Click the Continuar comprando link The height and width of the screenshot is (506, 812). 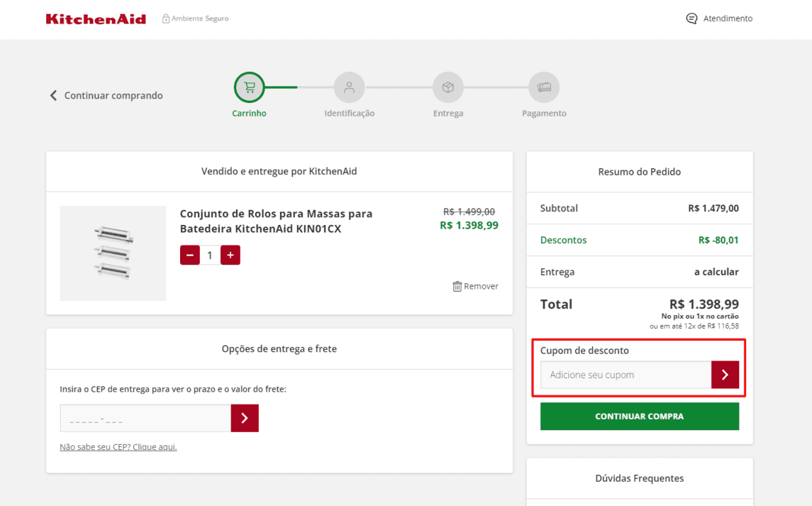coord(113,95)
